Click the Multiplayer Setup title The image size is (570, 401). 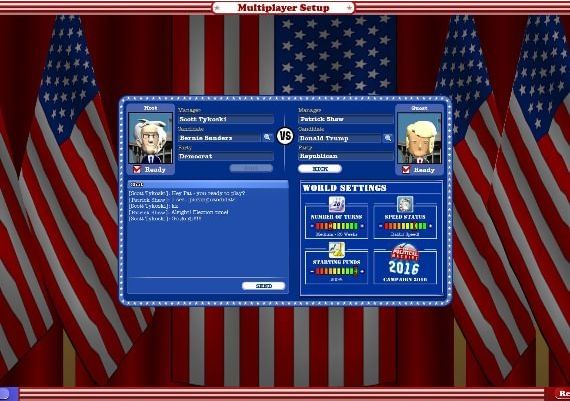(x=284, y=8)
